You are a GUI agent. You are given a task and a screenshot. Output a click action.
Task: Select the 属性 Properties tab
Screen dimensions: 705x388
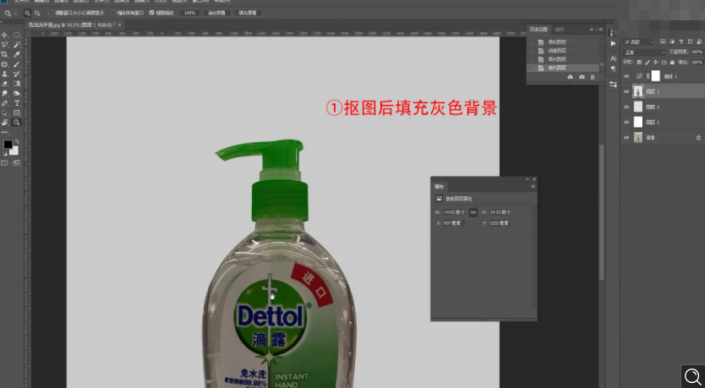(439, 187)
